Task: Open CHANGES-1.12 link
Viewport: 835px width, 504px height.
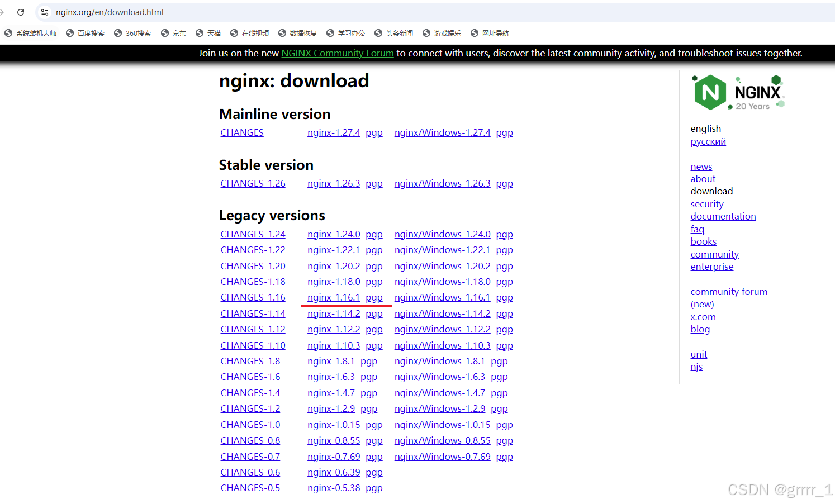Action: 253,329
